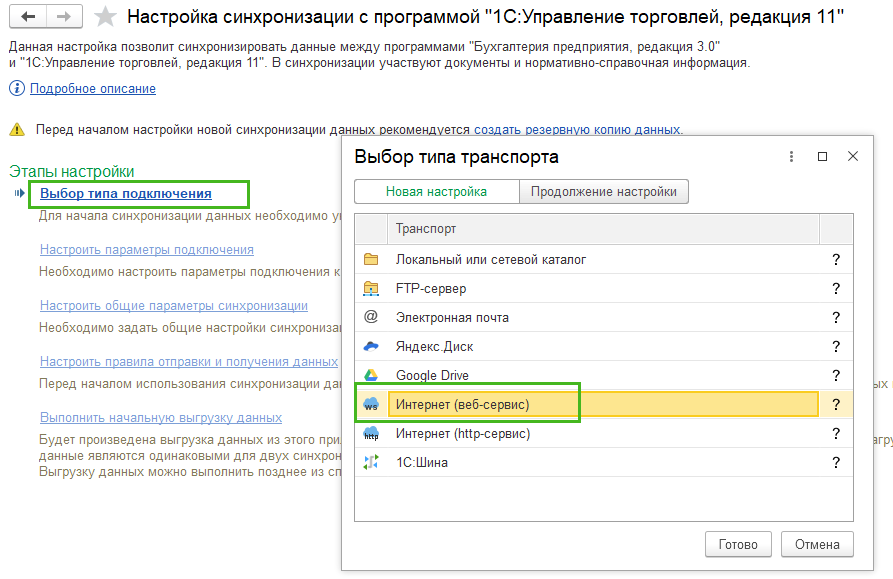The width and height of the screenshot is (893, 579).
Task: Click the ws cloud icon for веб-сервис
Action: coord(371,404)
